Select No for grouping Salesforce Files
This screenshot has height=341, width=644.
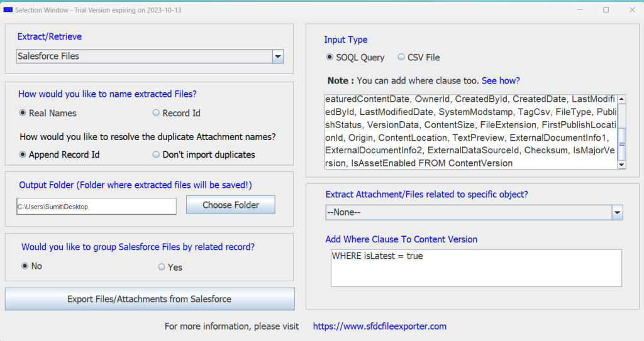coord(25,266)
